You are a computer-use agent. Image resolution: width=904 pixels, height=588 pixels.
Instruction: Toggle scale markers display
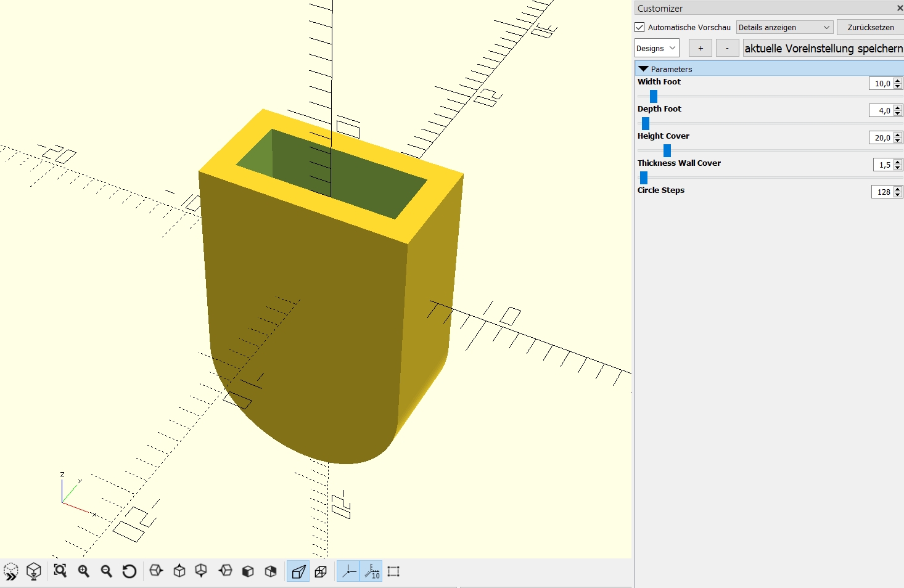pyautogui.click(x=372, y=571)
